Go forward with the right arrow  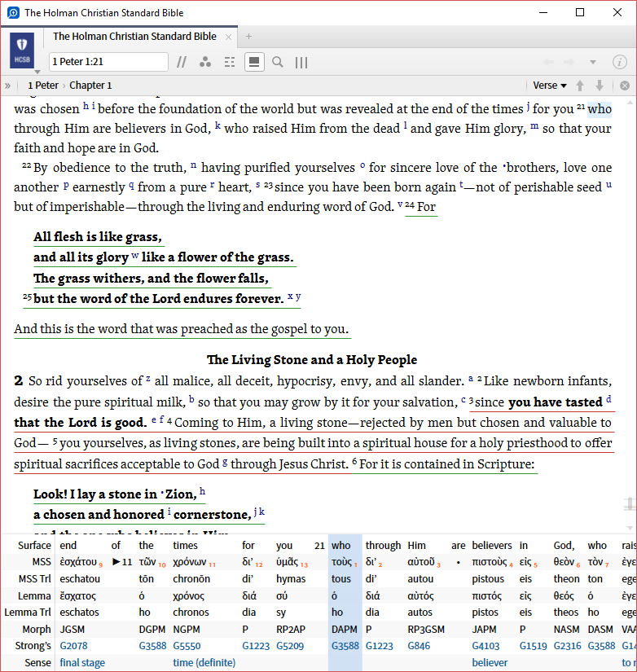click(x=569, y=62)
